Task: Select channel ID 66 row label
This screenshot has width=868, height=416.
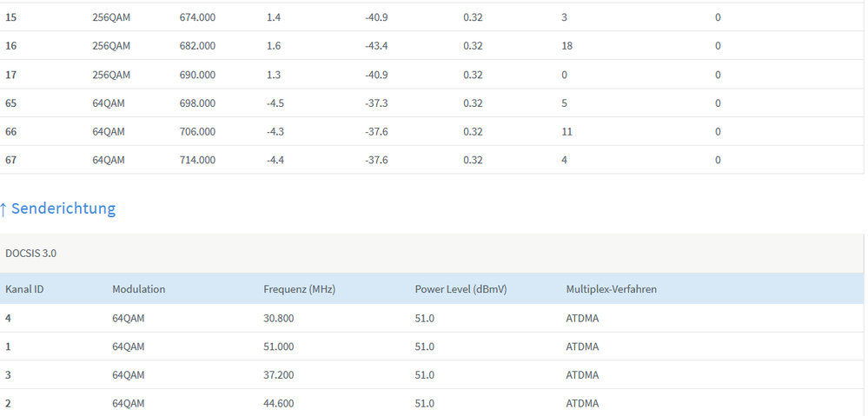Action: click(11, 132)
